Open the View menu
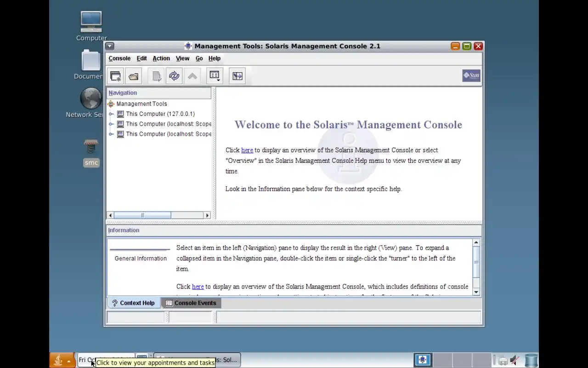The width and height of the screenshot is (588, 368). [182, 58]
